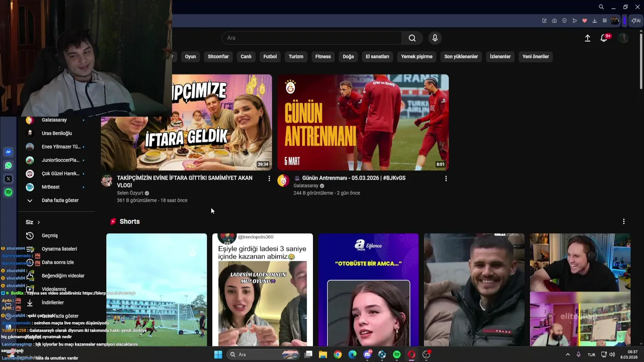Viewport: 644px width, 362px height.
Task: Open the Opera AI assistant button
Action: point(636,21)
